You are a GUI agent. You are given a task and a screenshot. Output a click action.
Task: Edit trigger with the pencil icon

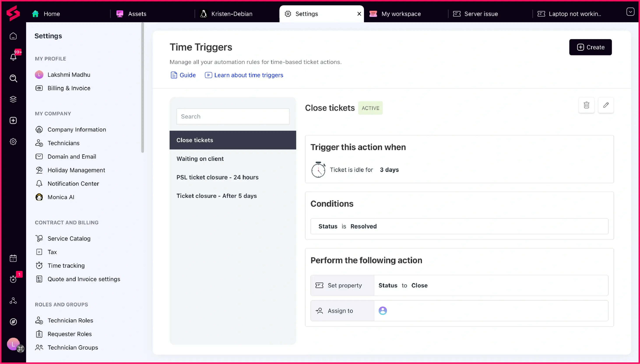tap(606, 105)
